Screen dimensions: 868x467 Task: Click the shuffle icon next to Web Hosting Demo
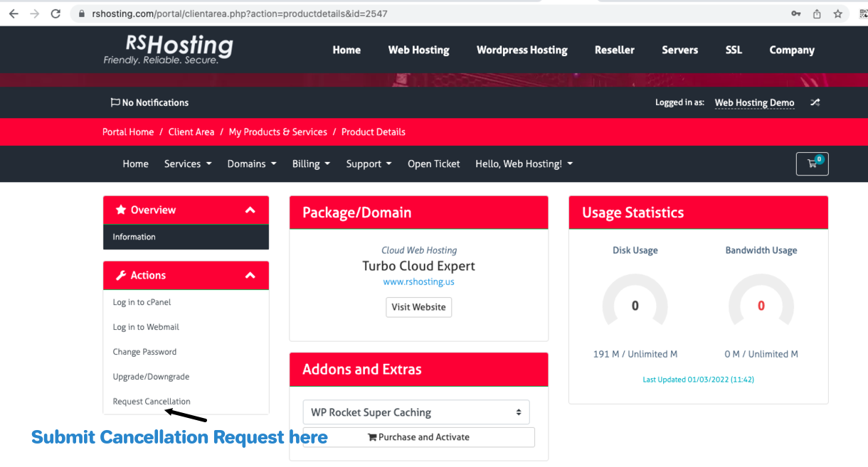coord(815,102)
